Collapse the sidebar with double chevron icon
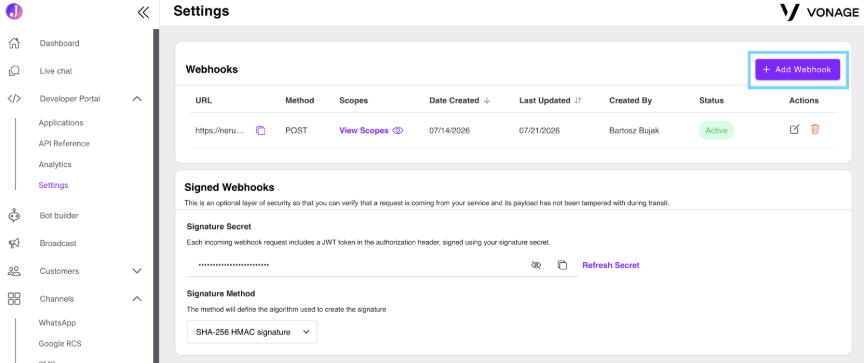Screen dimensions: 864x363 143,12
